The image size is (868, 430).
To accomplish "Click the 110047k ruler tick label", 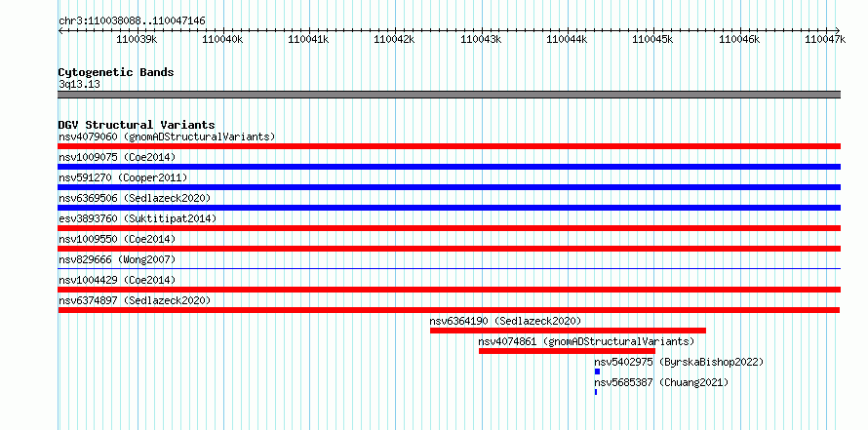I will 825,39.
